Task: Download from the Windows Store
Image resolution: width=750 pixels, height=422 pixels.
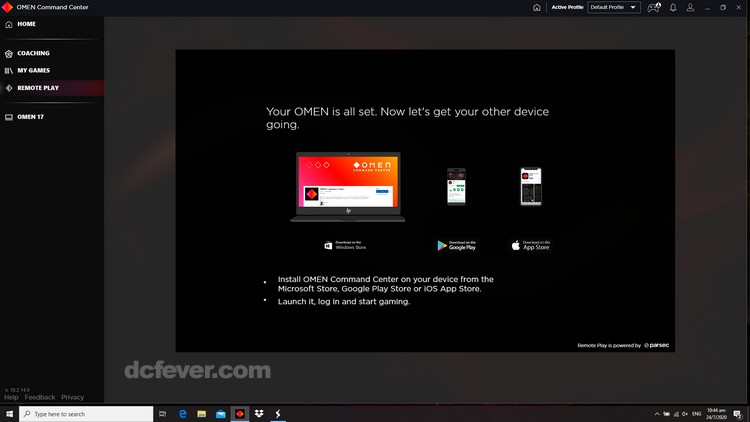Action: tap(345, 245)
